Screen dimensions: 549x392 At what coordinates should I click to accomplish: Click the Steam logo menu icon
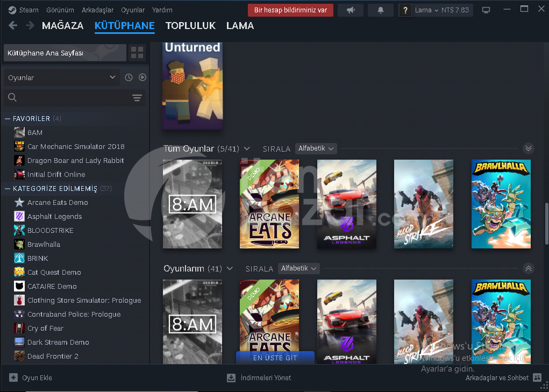click(x=12, y=10)
